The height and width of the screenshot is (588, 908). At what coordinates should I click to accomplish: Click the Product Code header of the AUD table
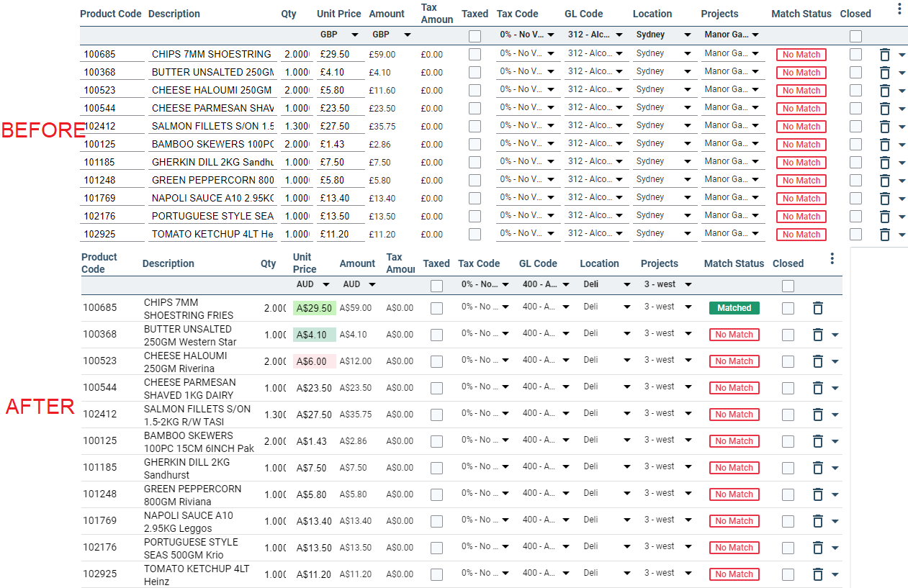(x=99, y=263)
